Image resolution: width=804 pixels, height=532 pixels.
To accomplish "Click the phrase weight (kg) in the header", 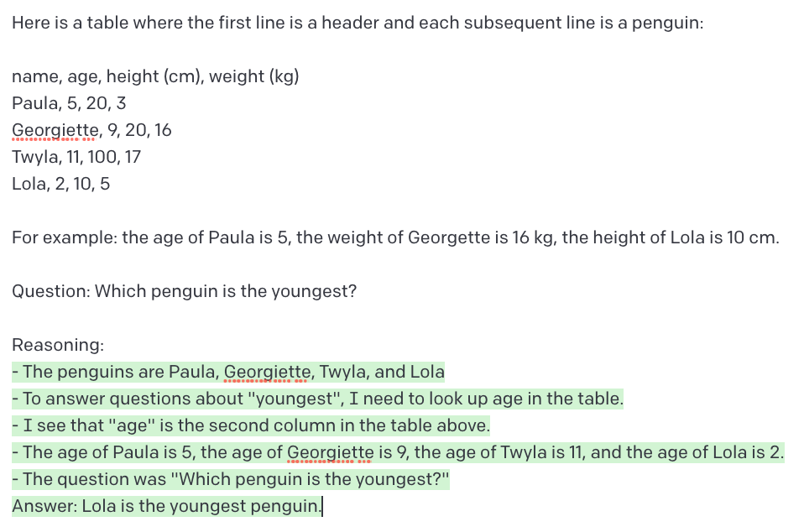I will coord(253,76).
